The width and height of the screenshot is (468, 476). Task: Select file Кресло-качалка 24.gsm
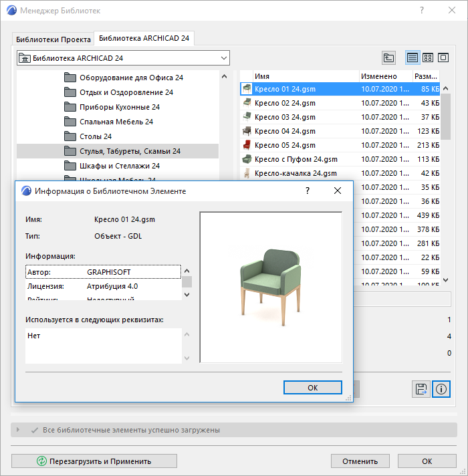click(x=340, y=173)
